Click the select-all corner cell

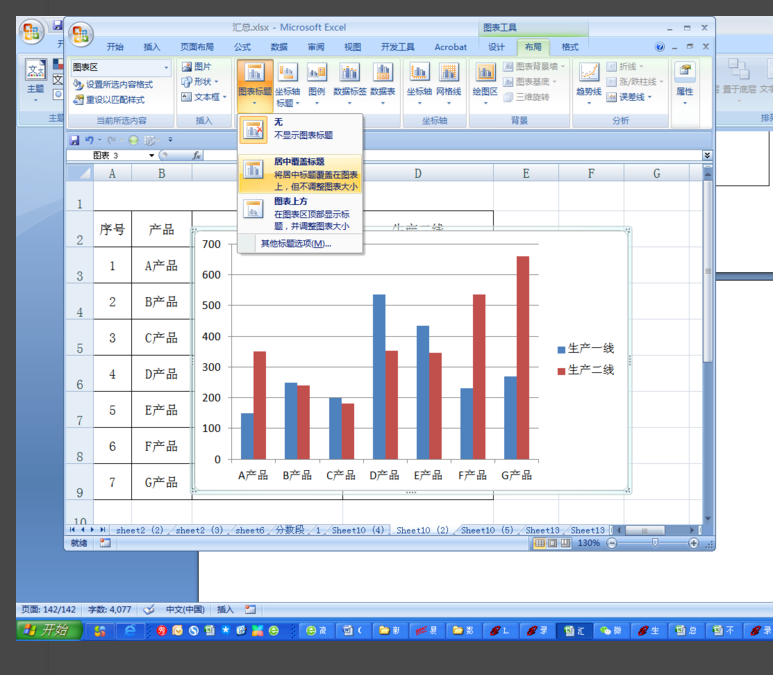80,174
